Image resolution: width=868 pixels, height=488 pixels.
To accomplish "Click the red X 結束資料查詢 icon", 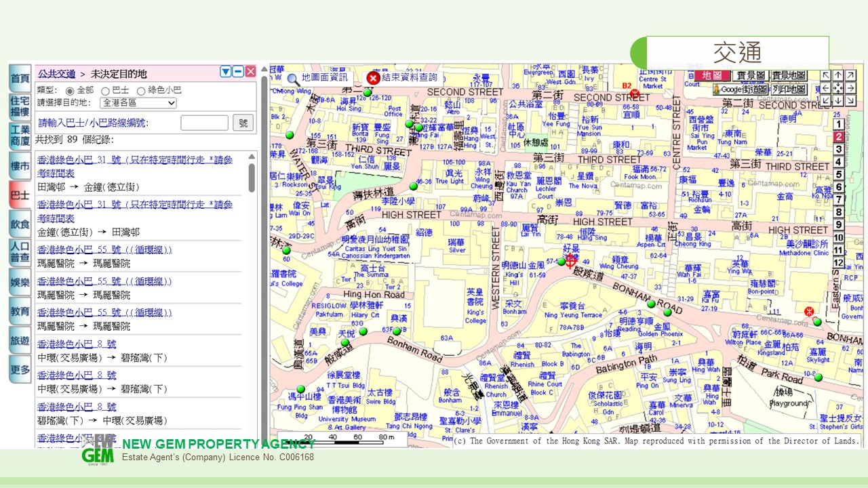I will tap(373, 78).
